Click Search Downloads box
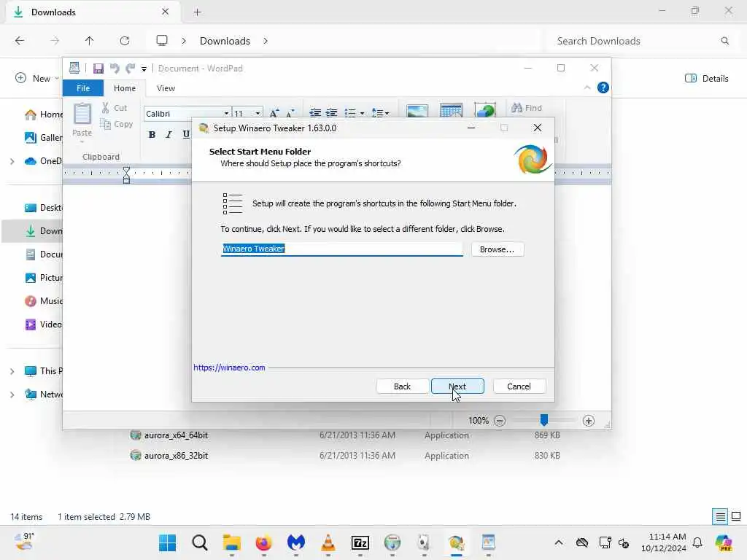The image size is (747, 560). (x=640, y=41)
